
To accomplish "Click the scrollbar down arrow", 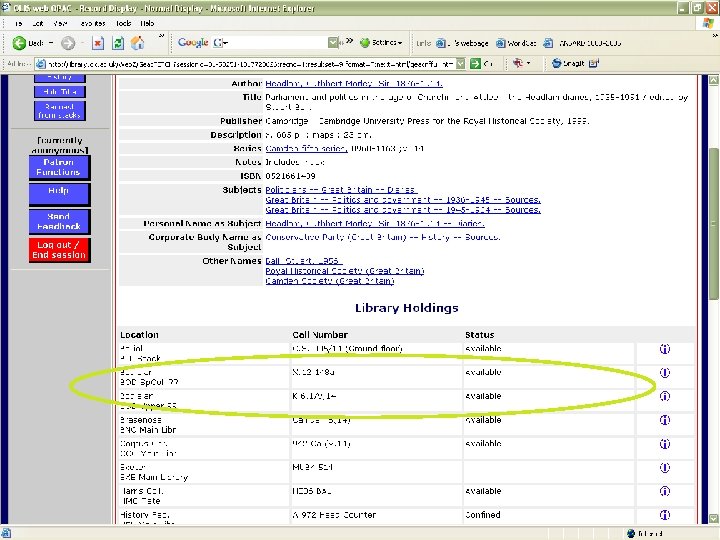I will tap(714, 518).
